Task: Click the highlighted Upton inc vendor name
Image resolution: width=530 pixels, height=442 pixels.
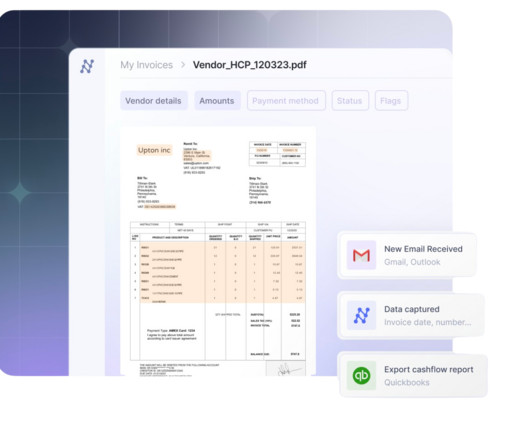Action: click(154, 150)
